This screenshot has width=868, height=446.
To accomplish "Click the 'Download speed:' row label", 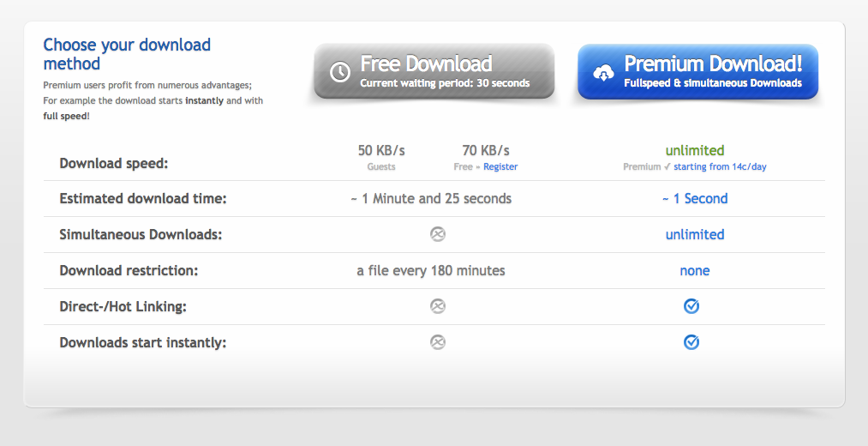I will [x=113, y=164].
